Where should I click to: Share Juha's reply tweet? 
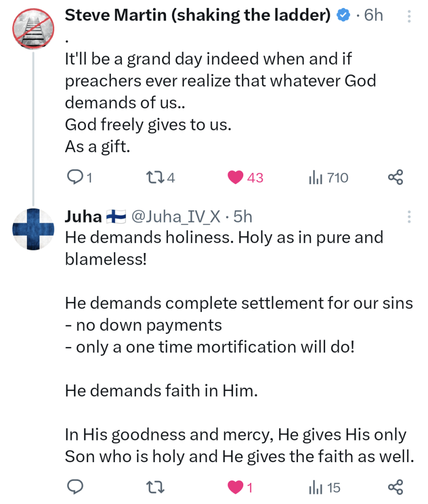(x=395, y=487)
